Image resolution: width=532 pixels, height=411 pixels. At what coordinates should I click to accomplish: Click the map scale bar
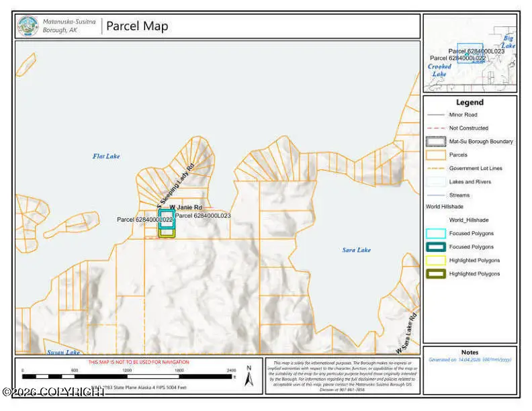point(128,377)
